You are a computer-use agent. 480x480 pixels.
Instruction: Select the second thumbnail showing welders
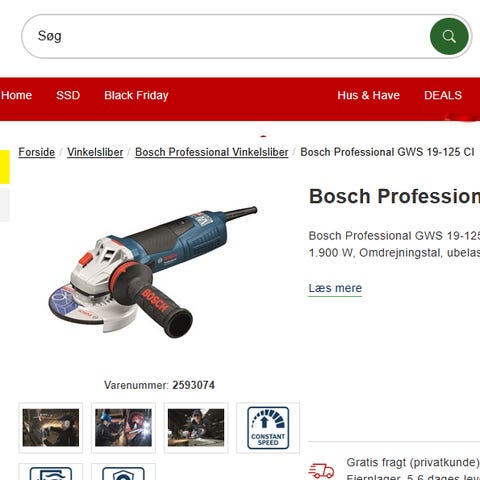(x=123, y=428)
